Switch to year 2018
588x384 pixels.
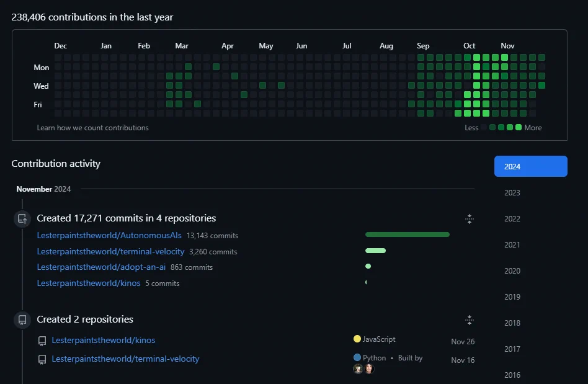[x=512, y=323]
